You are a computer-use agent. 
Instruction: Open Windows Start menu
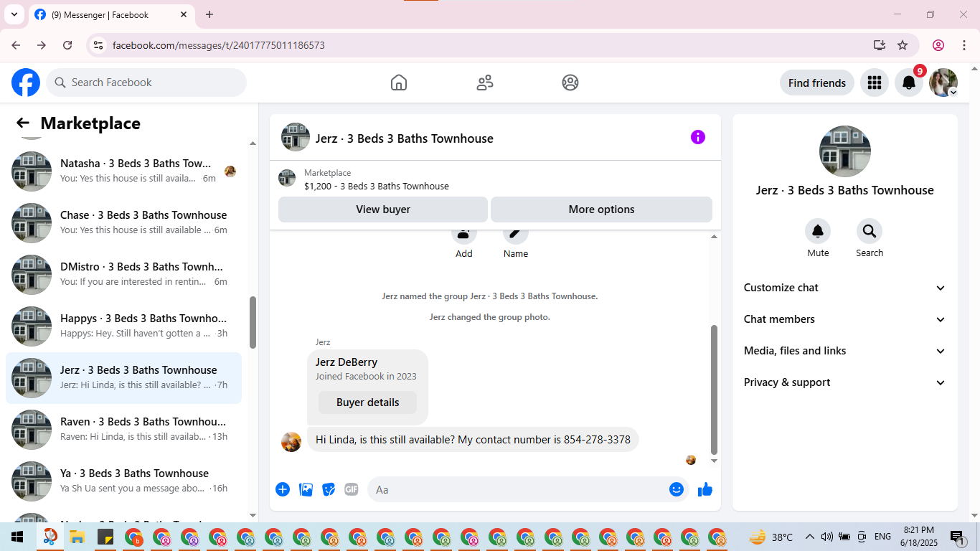click(17, 537)
